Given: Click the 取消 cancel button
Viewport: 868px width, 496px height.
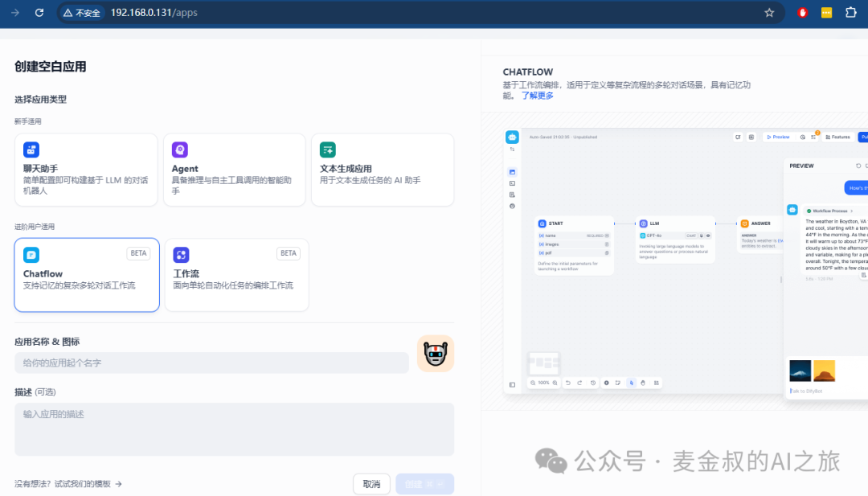Looking at the screenshot, I should [371, 484].
